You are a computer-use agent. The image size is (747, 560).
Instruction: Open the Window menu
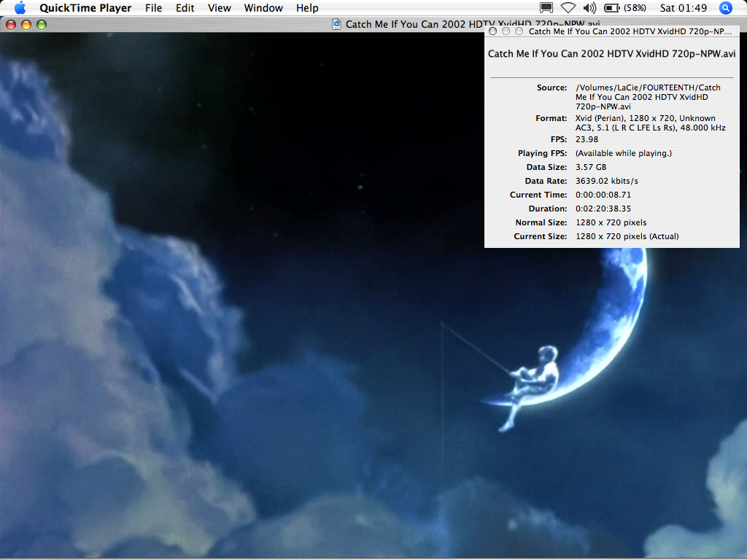pyautogui.click(x=263, y=8)
